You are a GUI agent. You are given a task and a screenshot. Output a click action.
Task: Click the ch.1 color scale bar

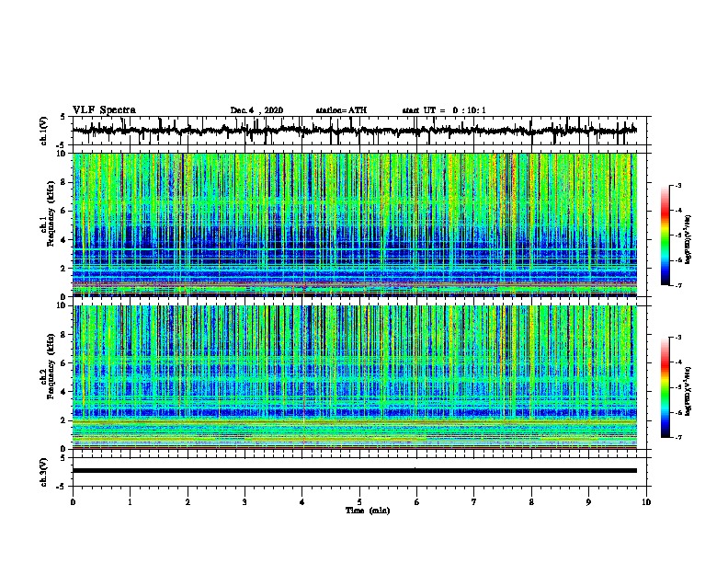click(x=665, y=236)
